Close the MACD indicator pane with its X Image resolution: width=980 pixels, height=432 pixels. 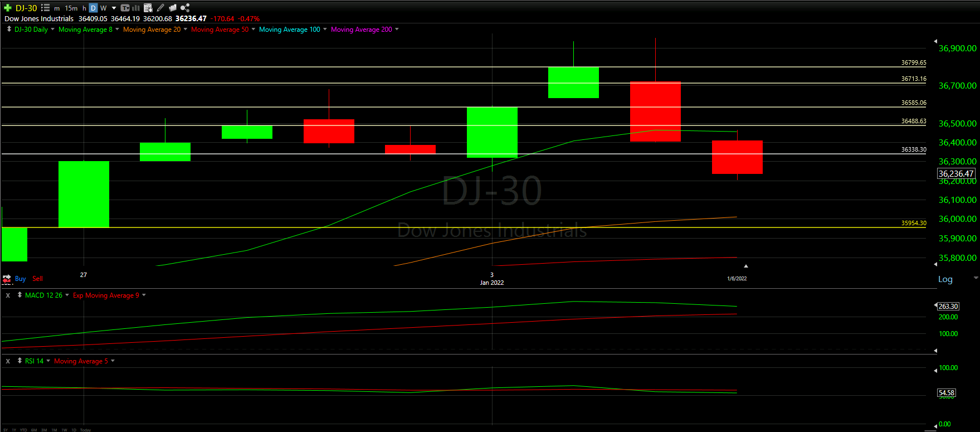click(x=8, y=295)
